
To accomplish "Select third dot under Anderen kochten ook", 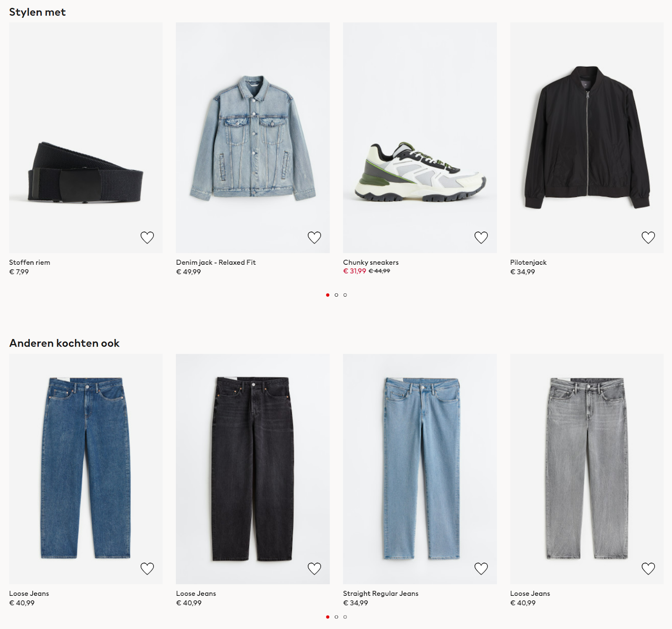I will click(345, 617).
